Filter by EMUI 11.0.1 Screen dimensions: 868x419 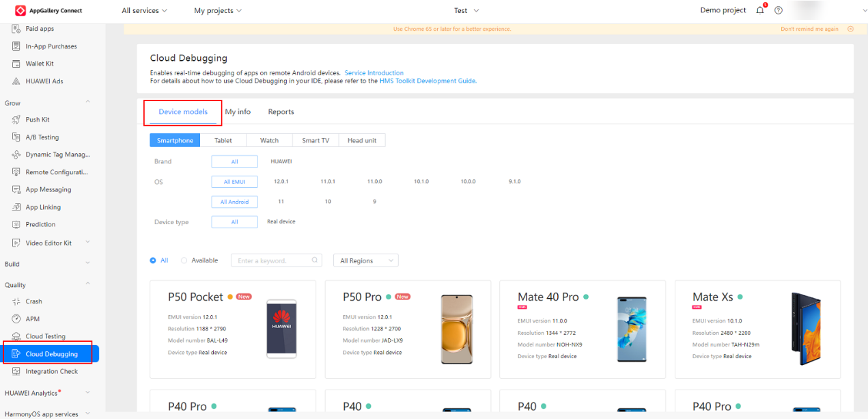(328, 182)
